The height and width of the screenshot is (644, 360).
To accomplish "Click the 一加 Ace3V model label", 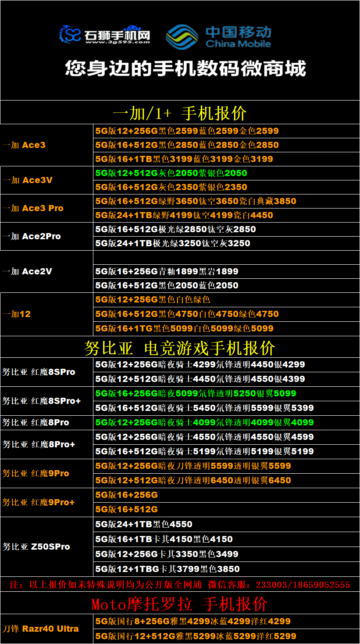I will click(x=28, y=180).
